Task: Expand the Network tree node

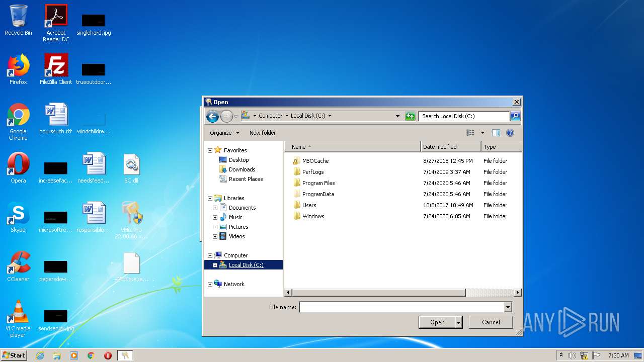Action: [x=210, y=284]
